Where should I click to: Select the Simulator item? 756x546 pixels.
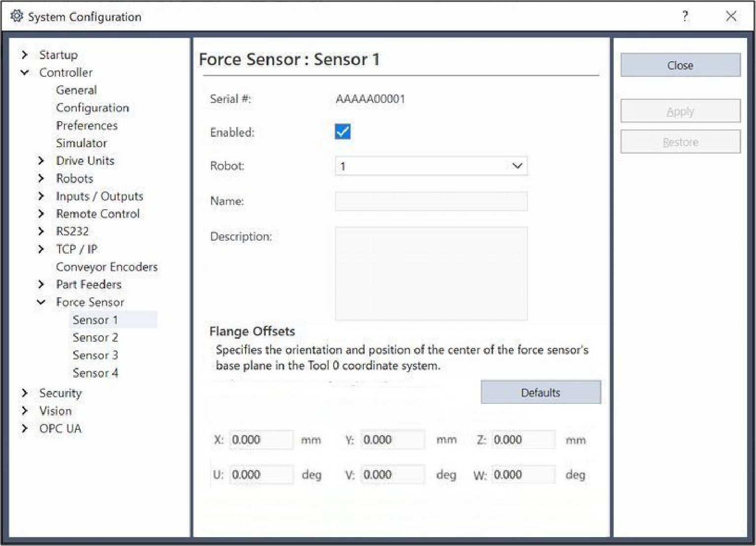[81, 143]
